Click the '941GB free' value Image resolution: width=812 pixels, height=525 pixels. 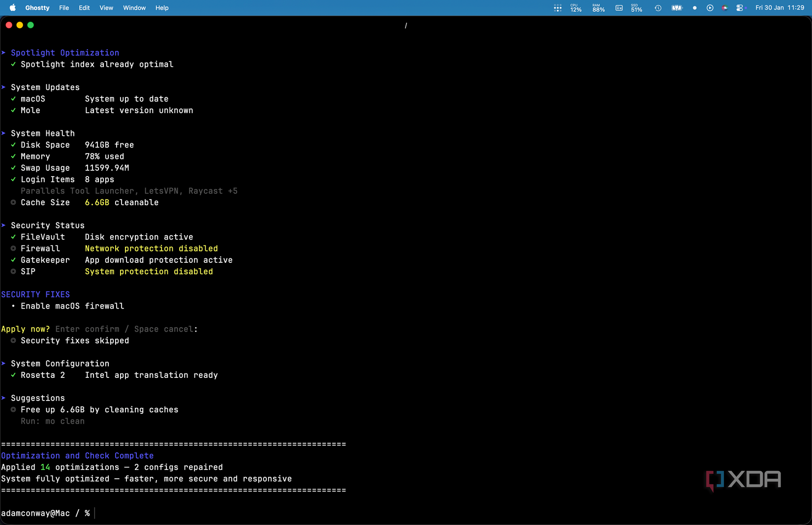tap(109, 145)
